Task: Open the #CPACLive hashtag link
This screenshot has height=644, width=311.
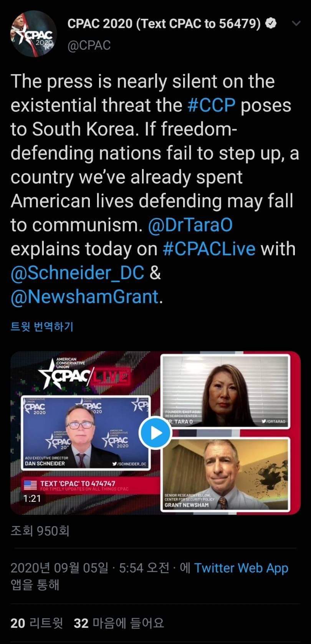Action: point(209,249)
